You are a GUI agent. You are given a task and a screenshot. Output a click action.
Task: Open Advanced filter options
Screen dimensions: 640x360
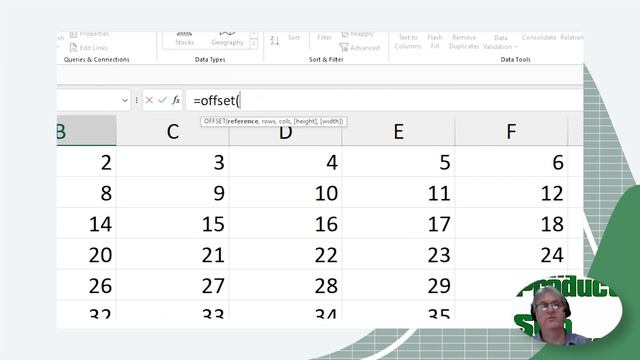[360, 48]
